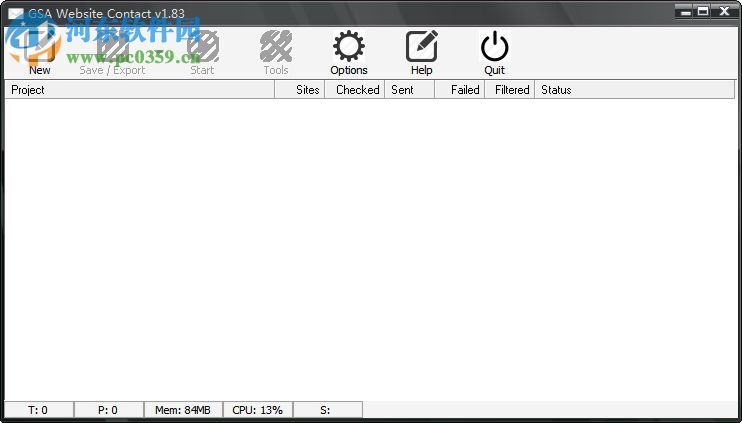Sort by the Failed column header
742x423 pixels.
click(x=459, y=89)
